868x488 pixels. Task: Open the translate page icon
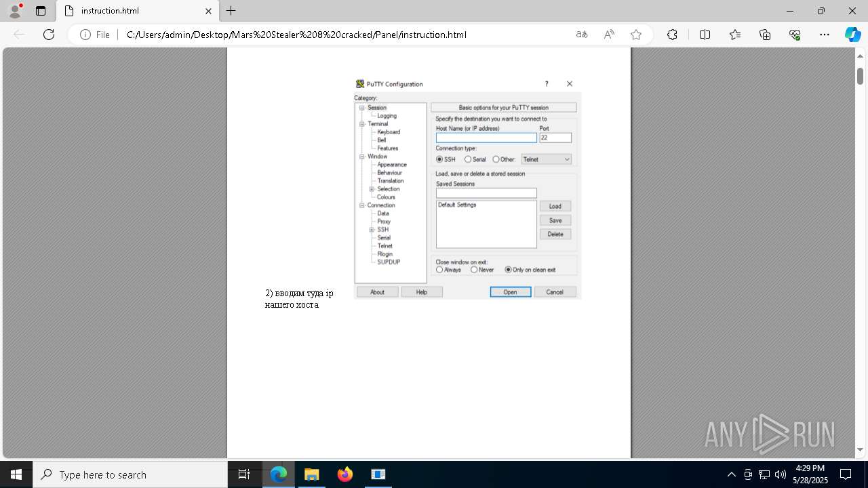582,35
